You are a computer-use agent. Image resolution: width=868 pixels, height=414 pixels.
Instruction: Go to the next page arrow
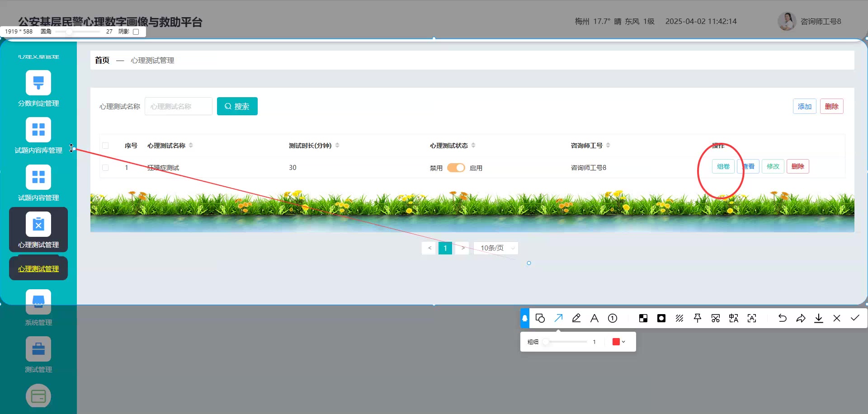(x=462, y=248)
